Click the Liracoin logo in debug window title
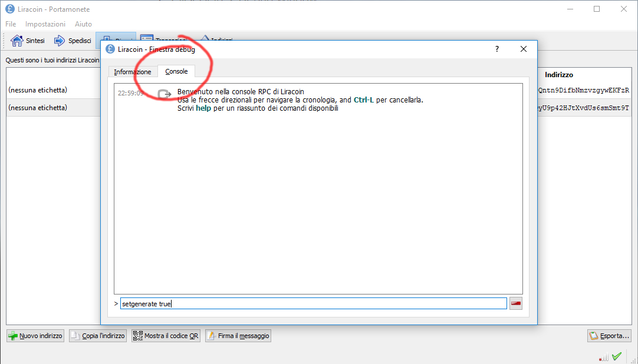The width and height of the screenshot is (638, 364). pos(110,49)
